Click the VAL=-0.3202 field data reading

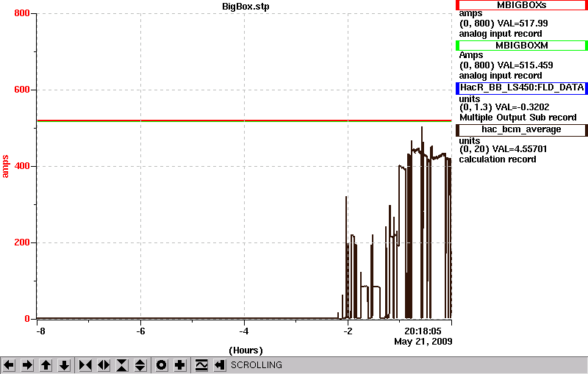click(522, 107)
